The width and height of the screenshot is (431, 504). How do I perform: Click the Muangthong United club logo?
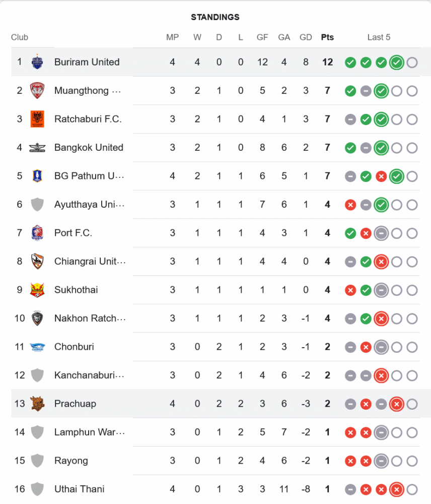pos(37,91)
